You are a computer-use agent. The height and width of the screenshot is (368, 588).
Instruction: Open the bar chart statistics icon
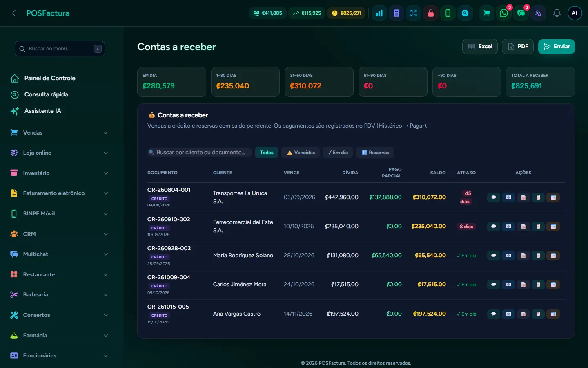[379, 13]
